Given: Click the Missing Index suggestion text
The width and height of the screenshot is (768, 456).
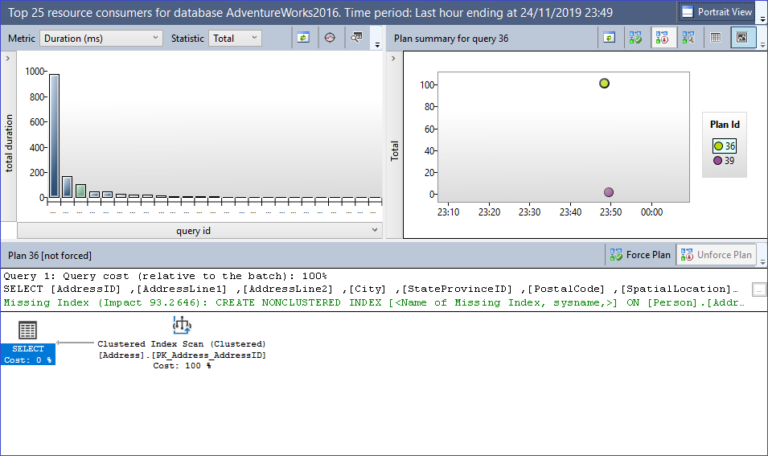Looking at the screenshot, I should (374, 303).
